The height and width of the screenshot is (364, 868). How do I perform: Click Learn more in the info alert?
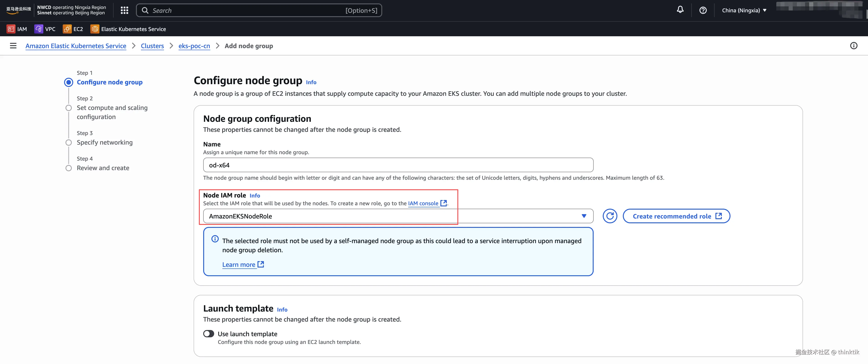click(x=239, y=265)
